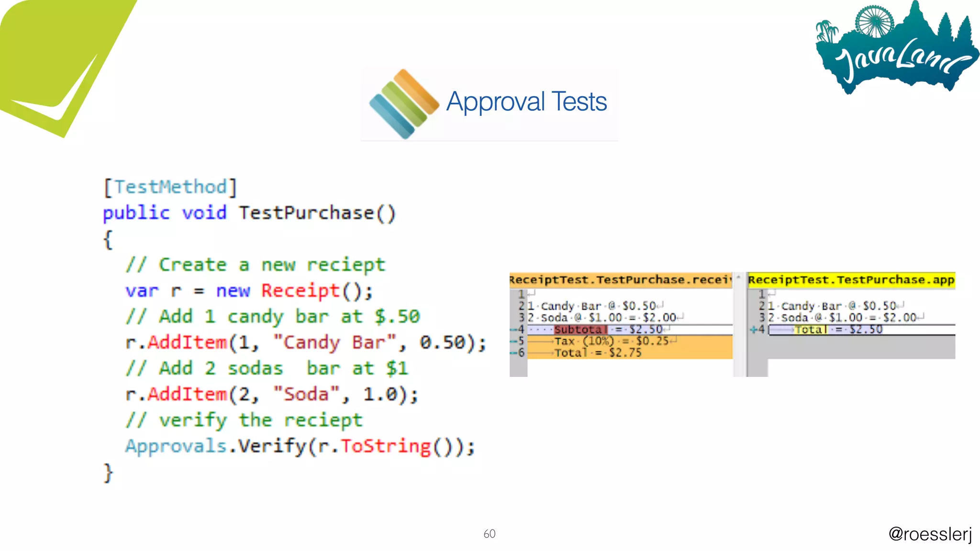This screenshot has height=551, width=980.
Task: Click the Approval Tests title text
Action: tap(526, 102)
